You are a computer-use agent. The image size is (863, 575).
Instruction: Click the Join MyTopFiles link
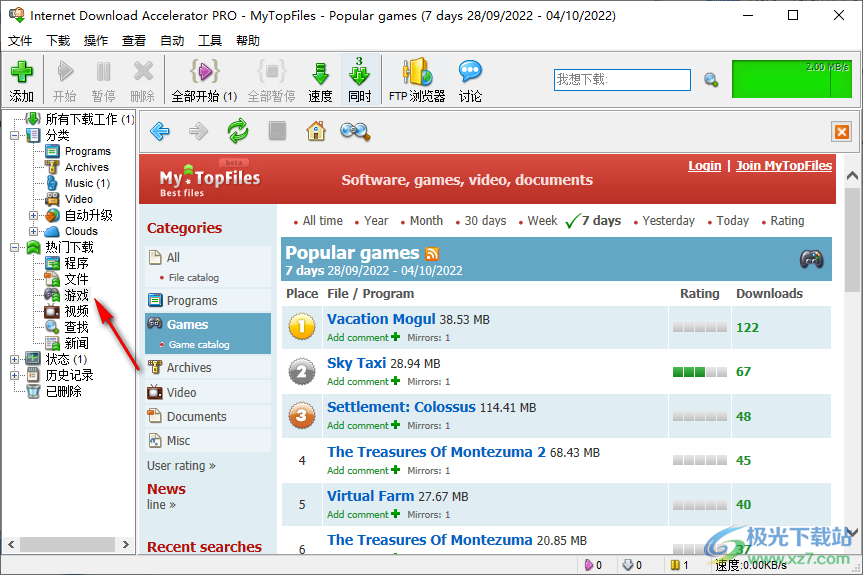784,166
